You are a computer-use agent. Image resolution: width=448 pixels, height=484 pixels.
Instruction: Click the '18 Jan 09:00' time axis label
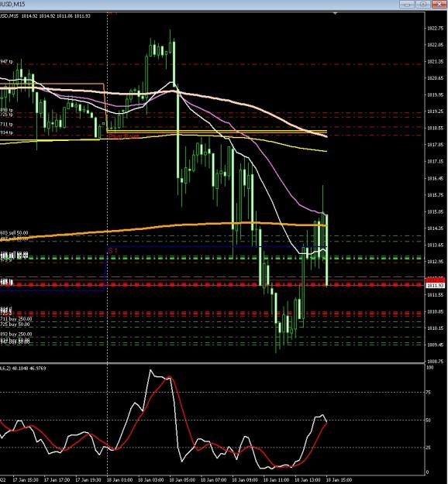(245, 480)
